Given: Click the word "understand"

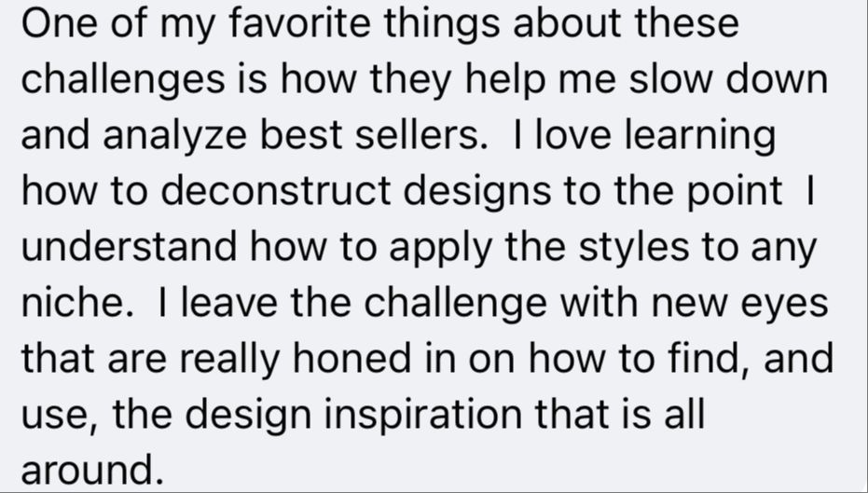Looking at the screenshot, I should click(129, 246).
